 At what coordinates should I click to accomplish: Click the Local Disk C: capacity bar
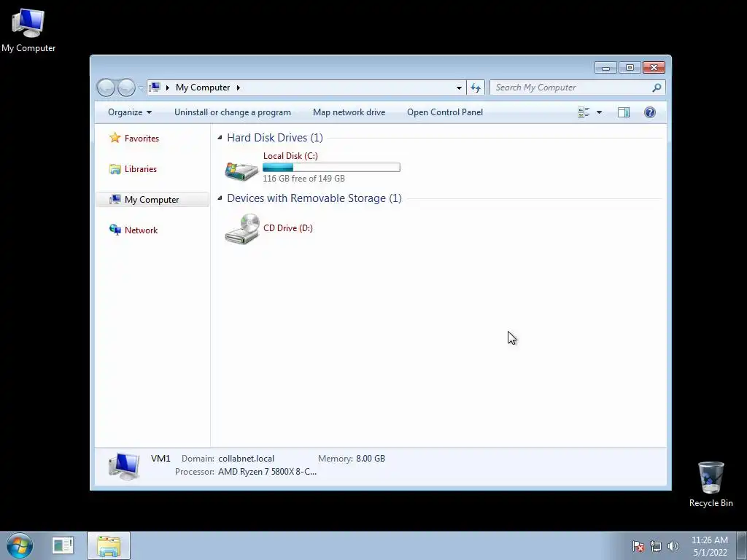331,167
